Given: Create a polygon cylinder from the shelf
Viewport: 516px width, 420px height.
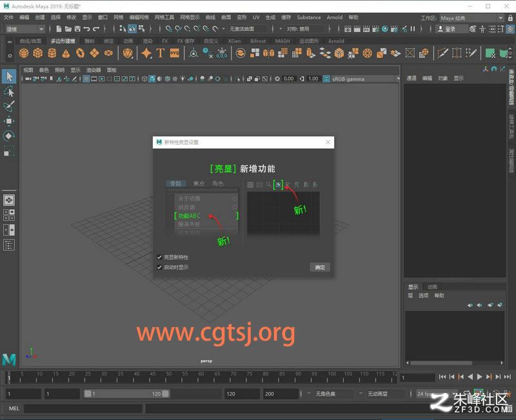Looking at the screenshot, I should [x=52, y=53].
